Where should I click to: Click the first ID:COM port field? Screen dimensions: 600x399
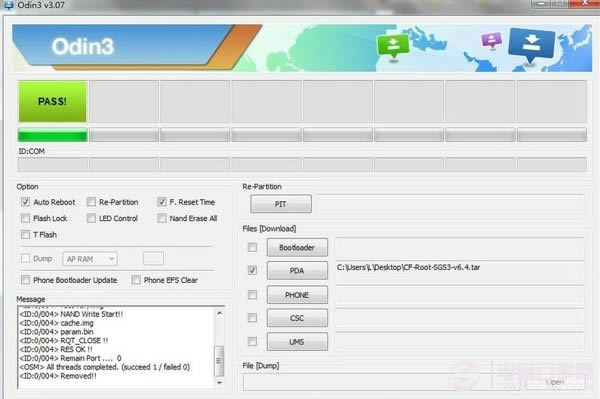pyautogui.click(x=52, y=165)
